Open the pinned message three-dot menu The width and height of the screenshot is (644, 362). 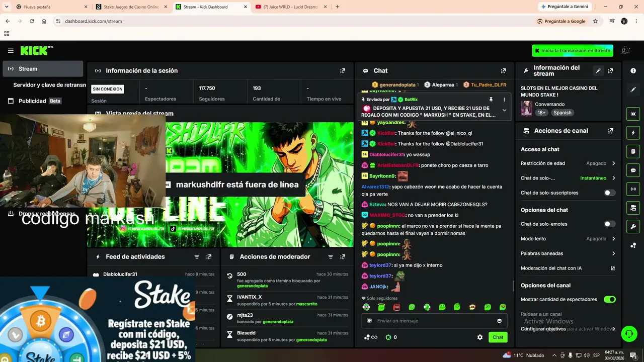tap(504, 100)
